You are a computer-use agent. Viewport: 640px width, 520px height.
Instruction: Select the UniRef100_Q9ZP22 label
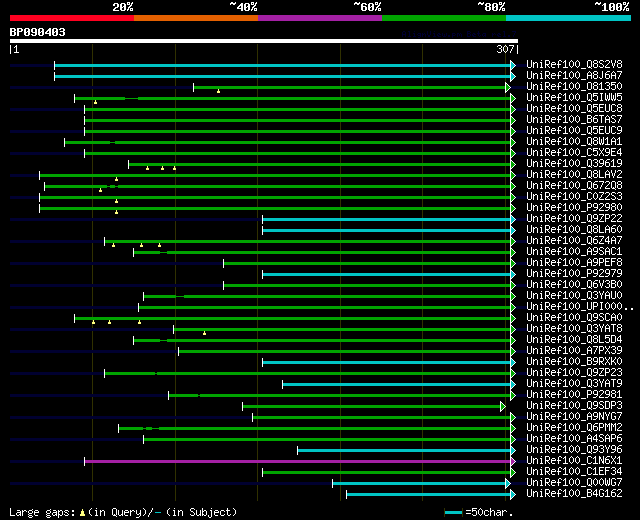click(574, 219)
